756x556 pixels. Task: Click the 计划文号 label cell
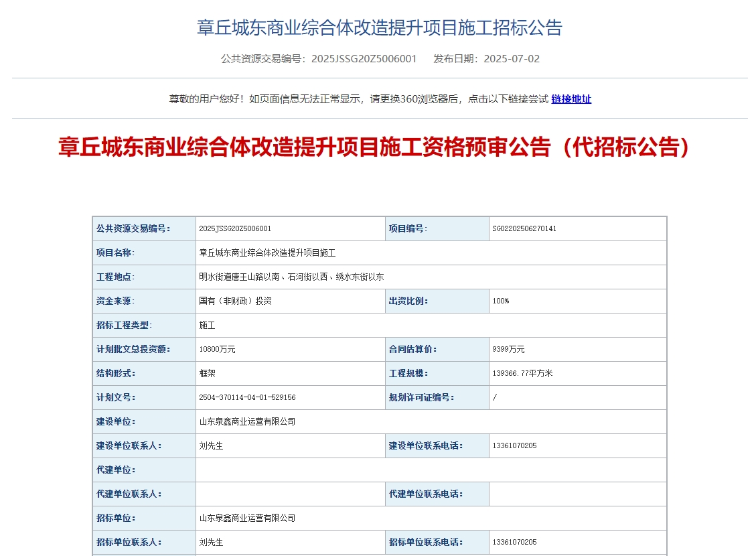tap(144, 397)
